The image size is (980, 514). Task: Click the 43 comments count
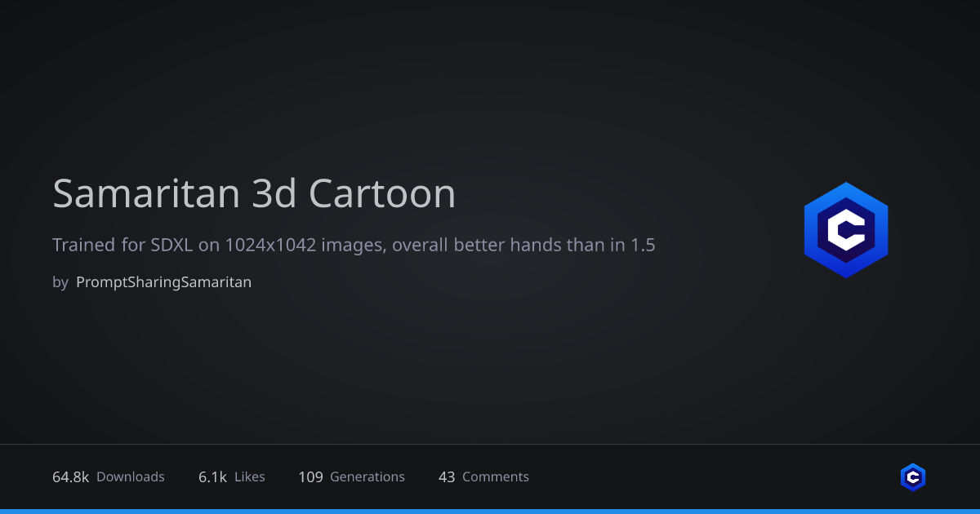(447, 477)
